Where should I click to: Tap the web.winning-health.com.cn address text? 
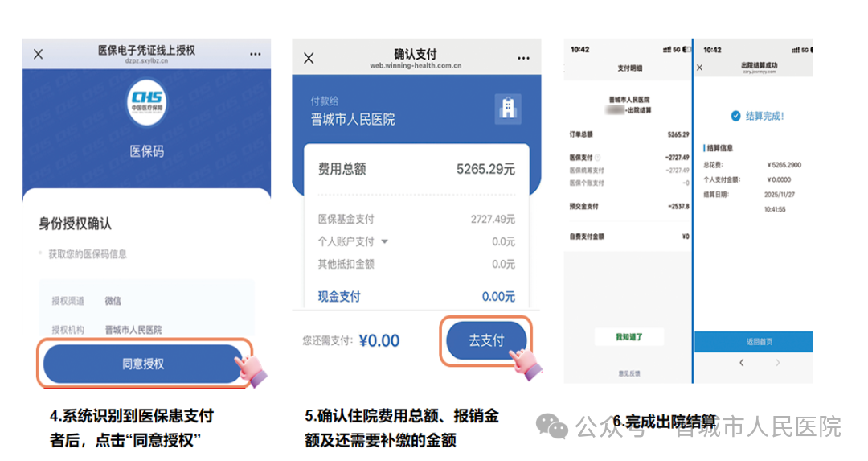click(416, 65)
